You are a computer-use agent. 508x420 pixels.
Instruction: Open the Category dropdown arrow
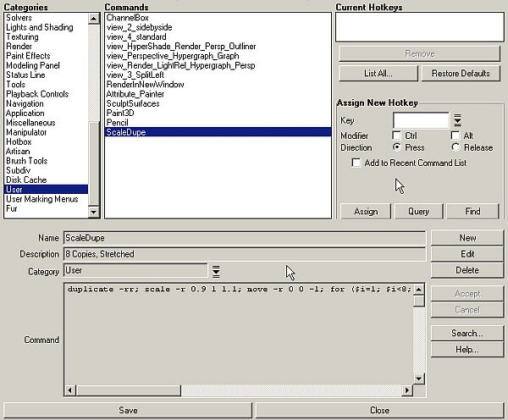[216, 271]
